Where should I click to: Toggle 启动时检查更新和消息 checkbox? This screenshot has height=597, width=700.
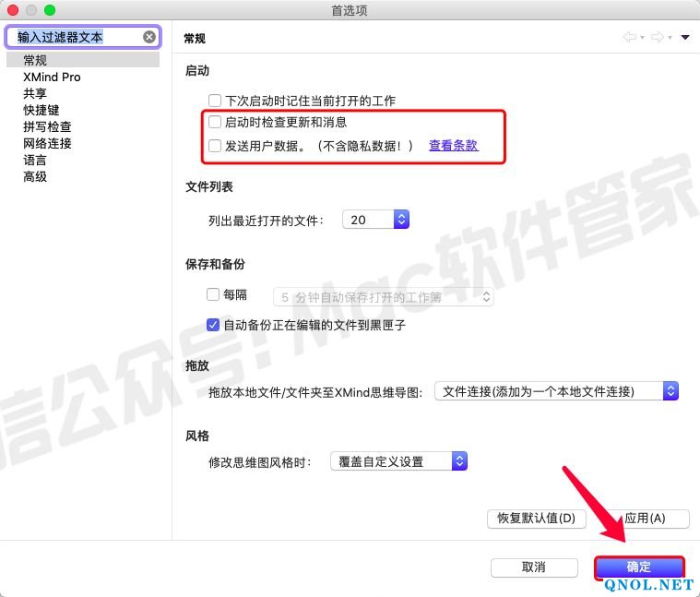(215, 122)
